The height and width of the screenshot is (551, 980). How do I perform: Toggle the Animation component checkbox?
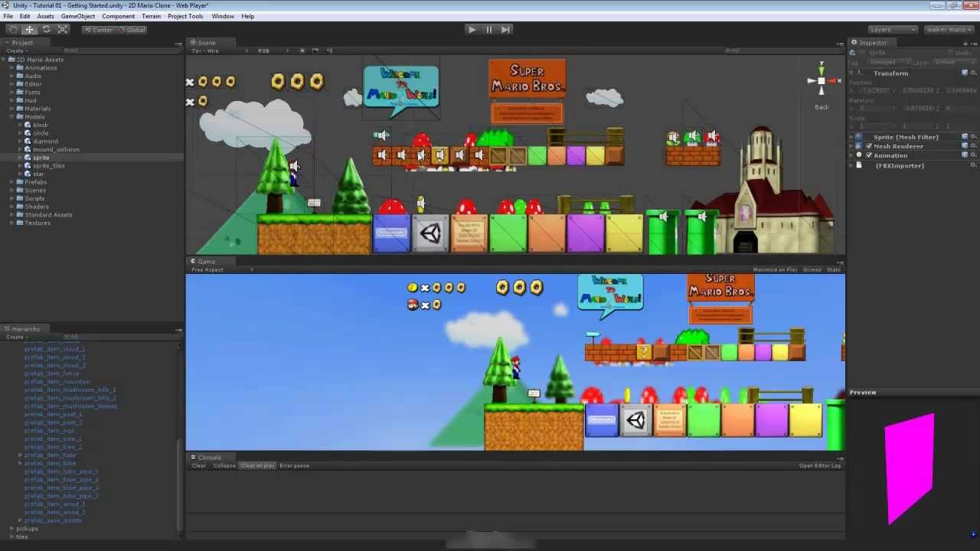click(x=869, y=155)
